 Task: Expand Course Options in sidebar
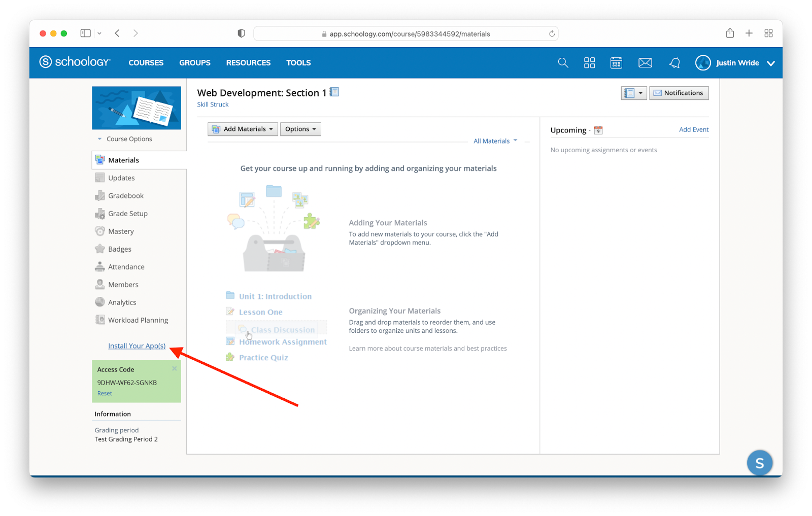coord(129,139)
